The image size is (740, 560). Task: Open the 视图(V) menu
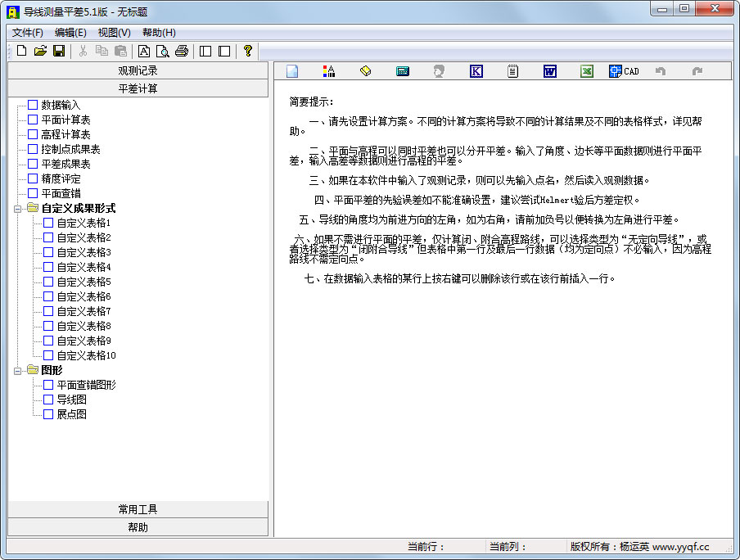115,33
